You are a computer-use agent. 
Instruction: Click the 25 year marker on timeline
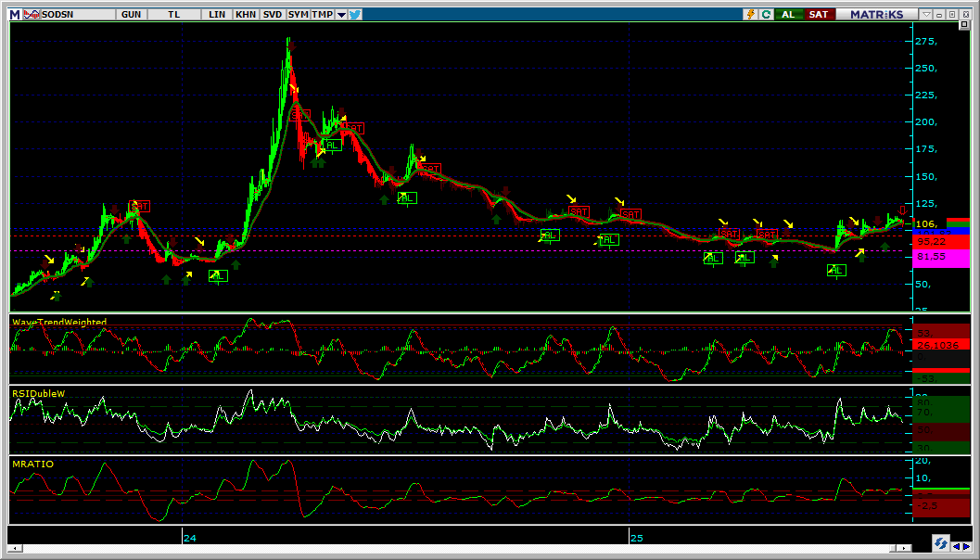click(636, 538)
